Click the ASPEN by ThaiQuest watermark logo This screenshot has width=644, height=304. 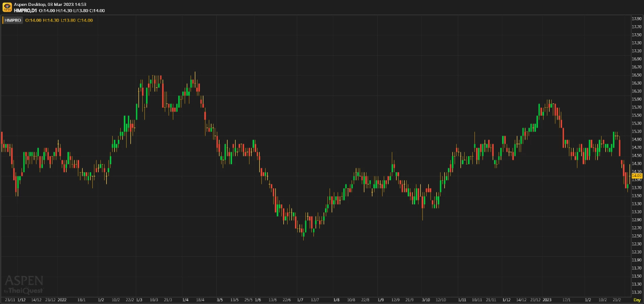coord(24,284)
